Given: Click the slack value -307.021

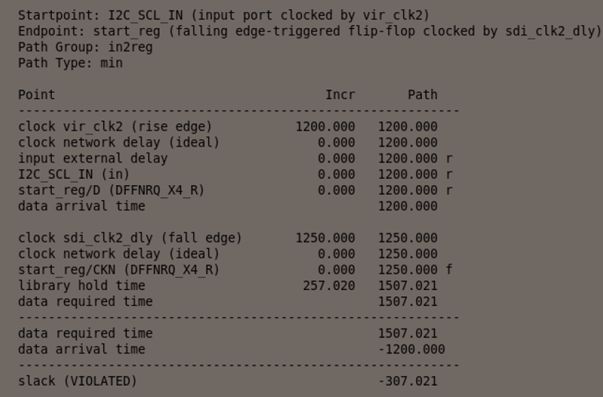Looking at the screenshot, I should [x=408, y=381].
